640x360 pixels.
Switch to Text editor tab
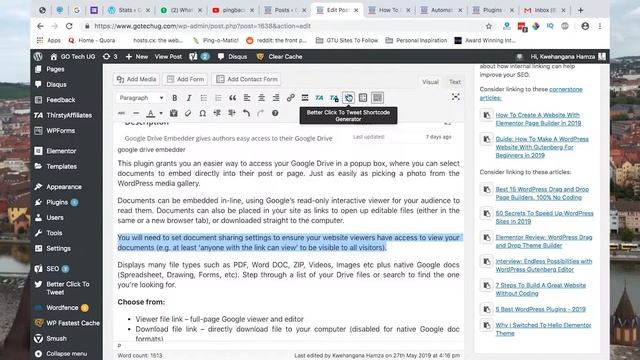pyautogui.click(x=455, y=82)
